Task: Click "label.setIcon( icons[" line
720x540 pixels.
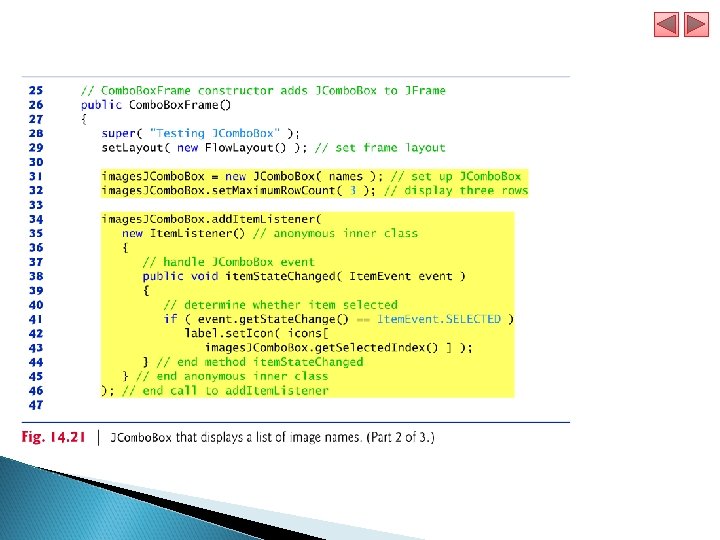Action: (256, 333)
